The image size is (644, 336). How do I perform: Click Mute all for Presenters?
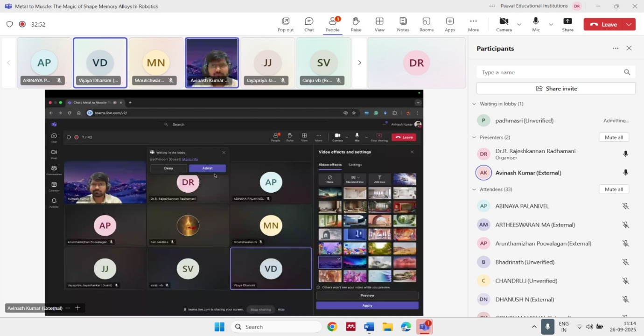click(x=614, y=137)
